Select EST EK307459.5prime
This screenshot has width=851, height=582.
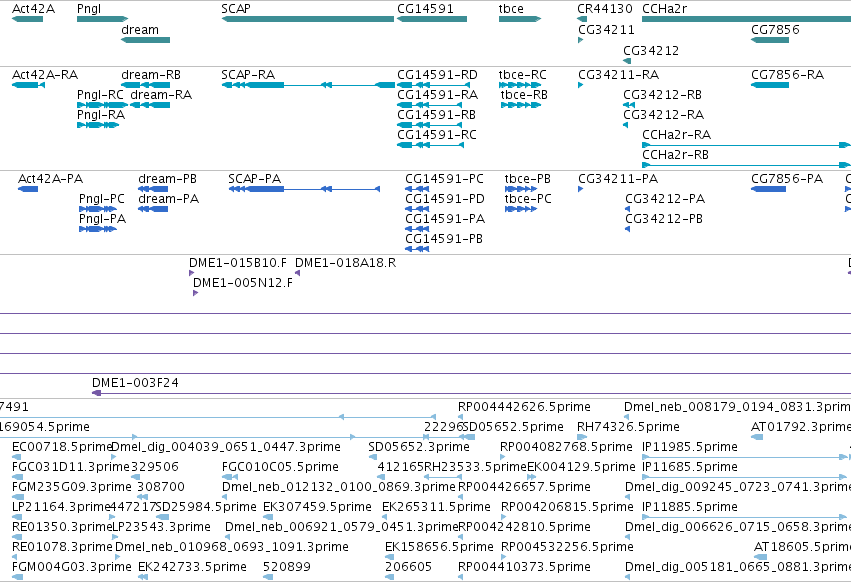pos(268,517)
